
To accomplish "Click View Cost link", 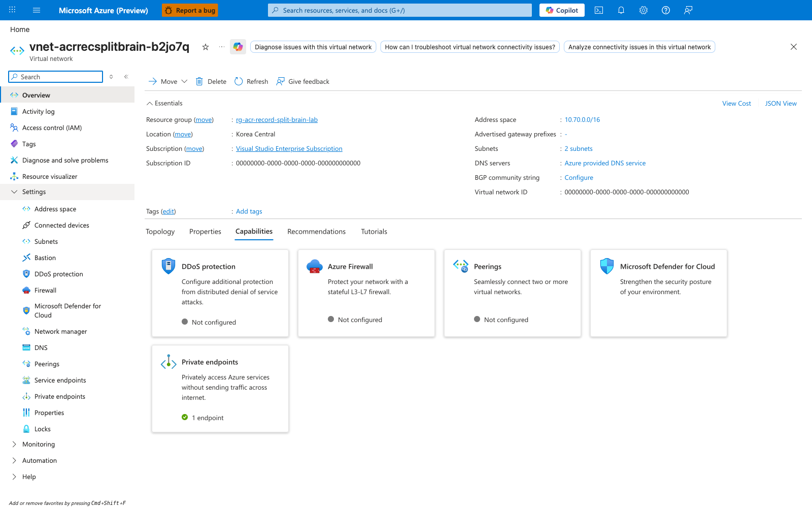I will pyautogui.click(x=736, y=104).
